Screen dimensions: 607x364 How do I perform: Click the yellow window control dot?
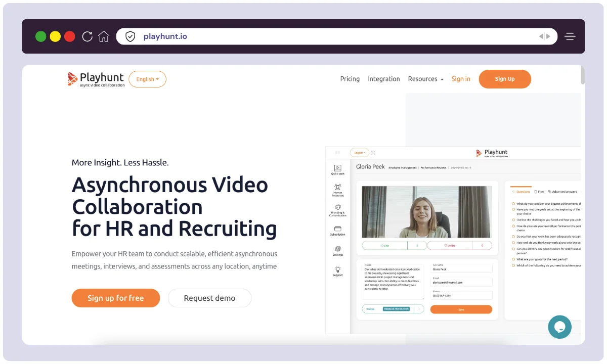(55, 36)
